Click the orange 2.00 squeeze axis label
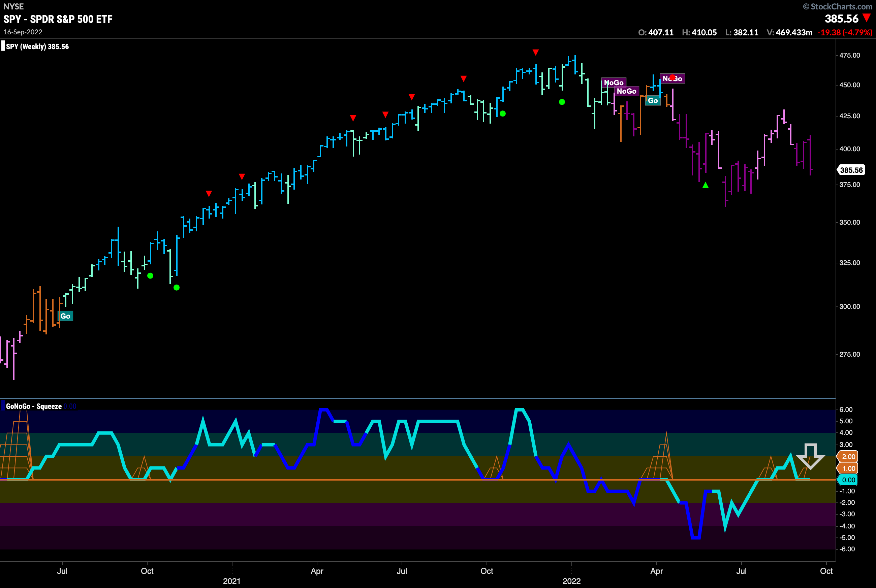The image size is (876, 588). [x=848, y=456]
